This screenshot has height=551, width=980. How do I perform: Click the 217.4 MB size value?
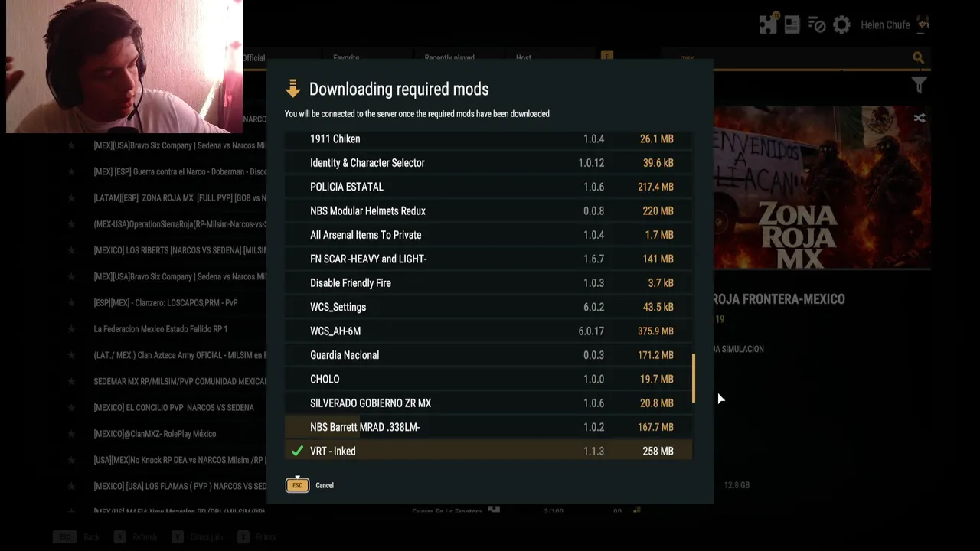tap(655, 187)
